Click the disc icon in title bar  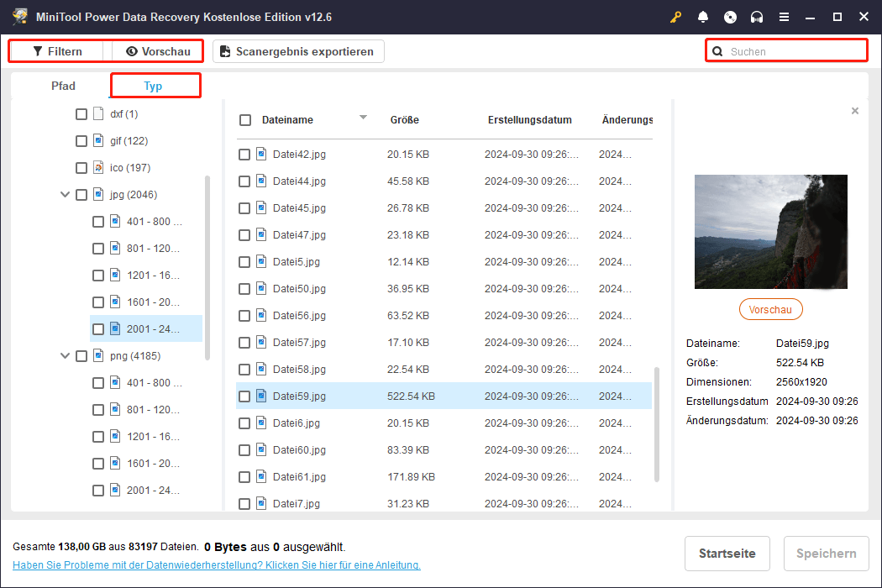tap(730, 17)
